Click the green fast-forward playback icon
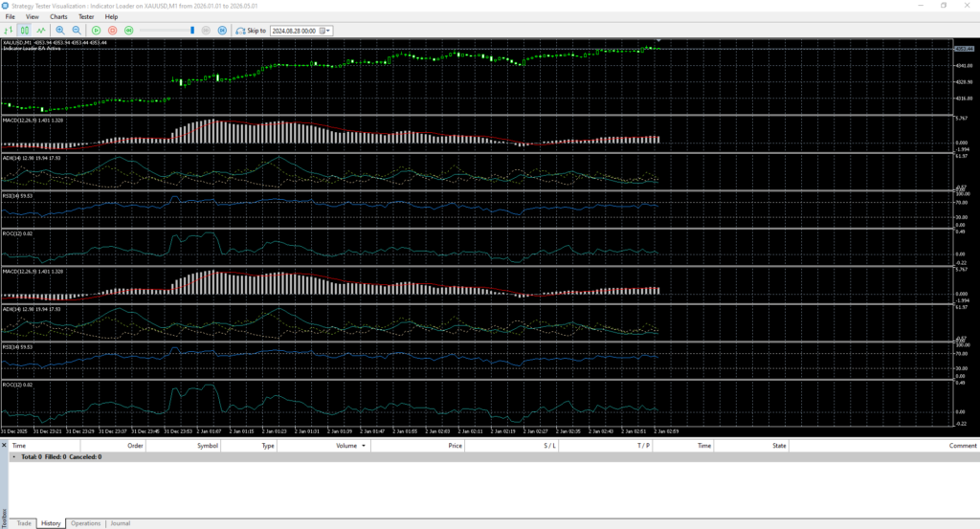 [129, 30]
